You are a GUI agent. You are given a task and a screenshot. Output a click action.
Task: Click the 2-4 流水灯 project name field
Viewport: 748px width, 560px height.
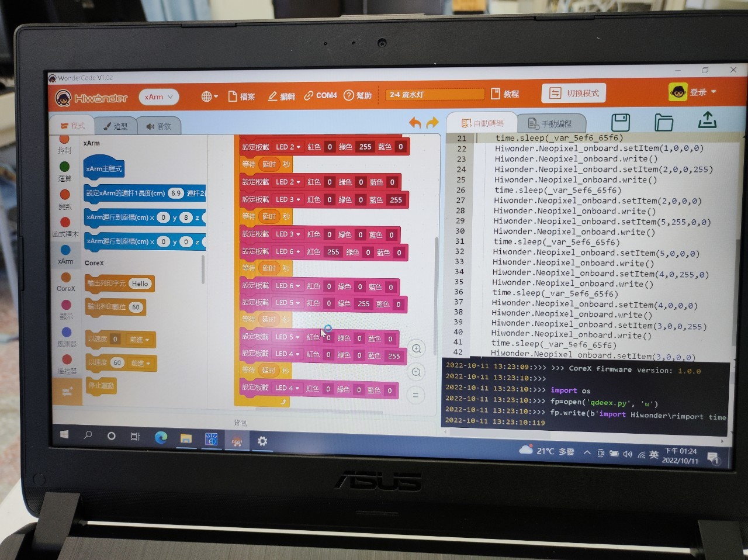434,95
